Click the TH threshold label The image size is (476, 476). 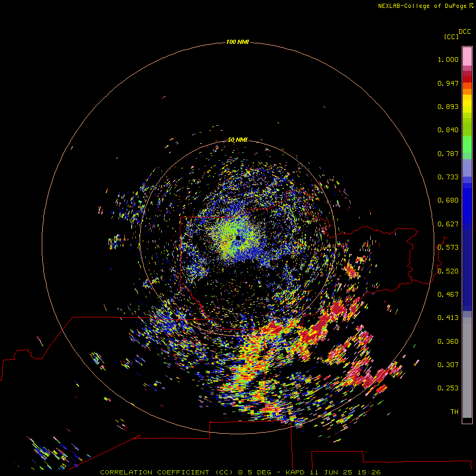[x=454, y=412]
